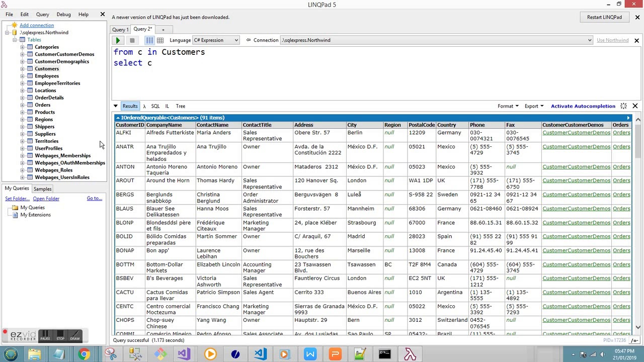
Task: Open the Help menu
Action: click(x=84, y=15)
